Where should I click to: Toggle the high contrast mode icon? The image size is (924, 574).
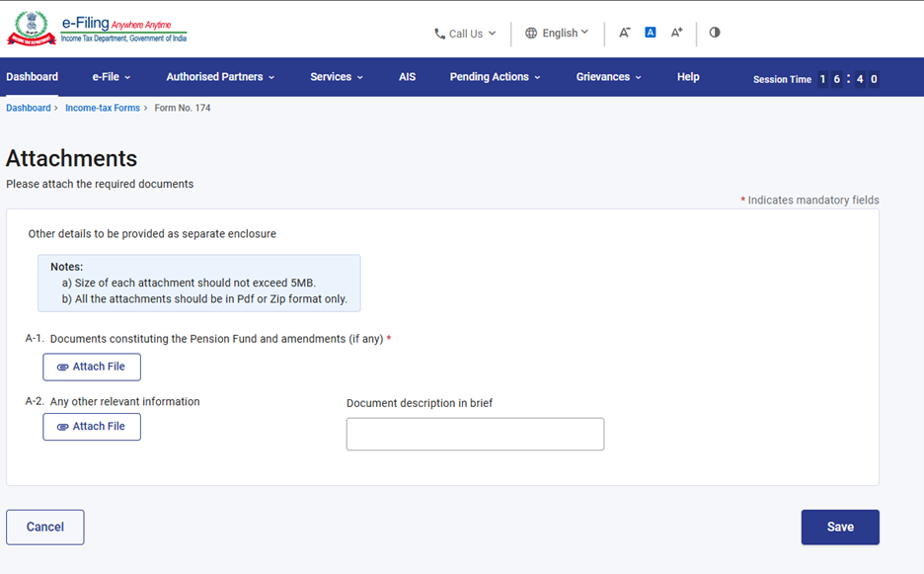coord(715,33)
